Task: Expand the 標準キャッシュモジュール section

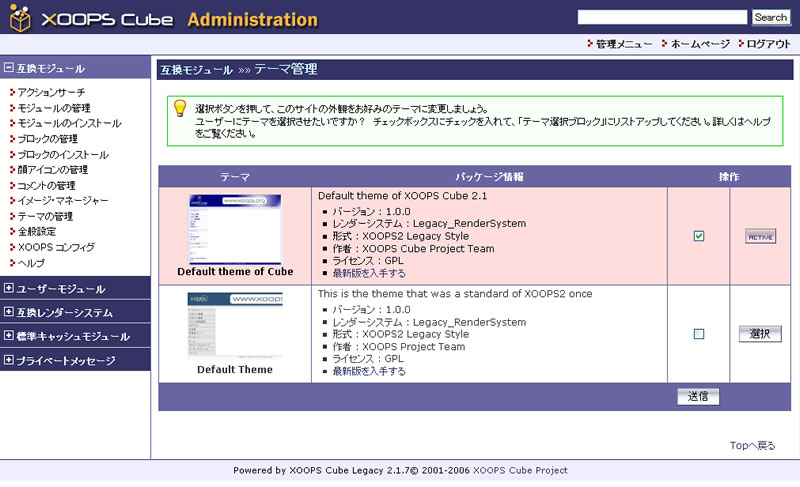Action: coord(9,336)
